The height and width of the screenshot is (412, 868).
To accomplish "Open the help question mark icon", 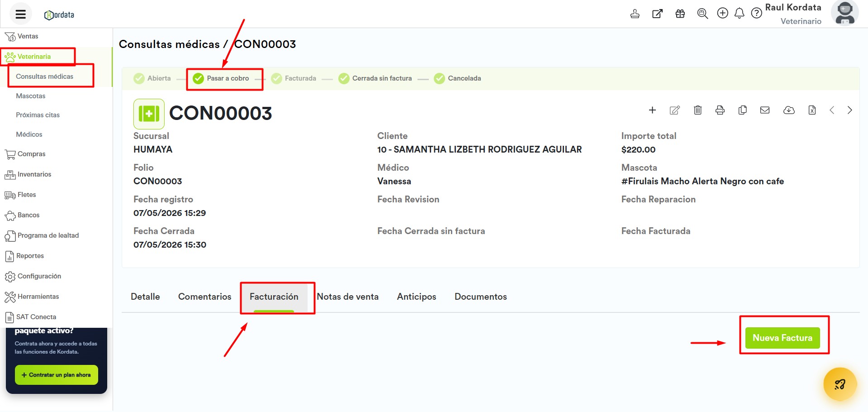I will click(756, 14).
